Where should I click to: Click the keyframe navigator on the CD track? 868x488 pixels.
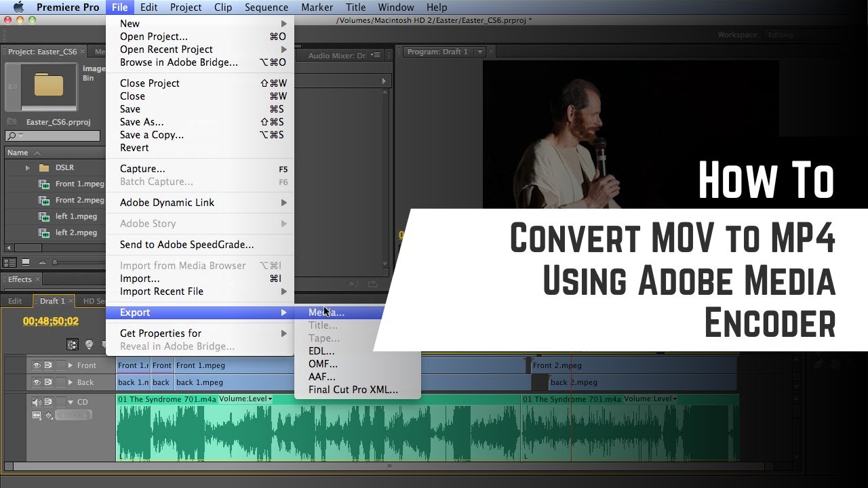(73, 415)
